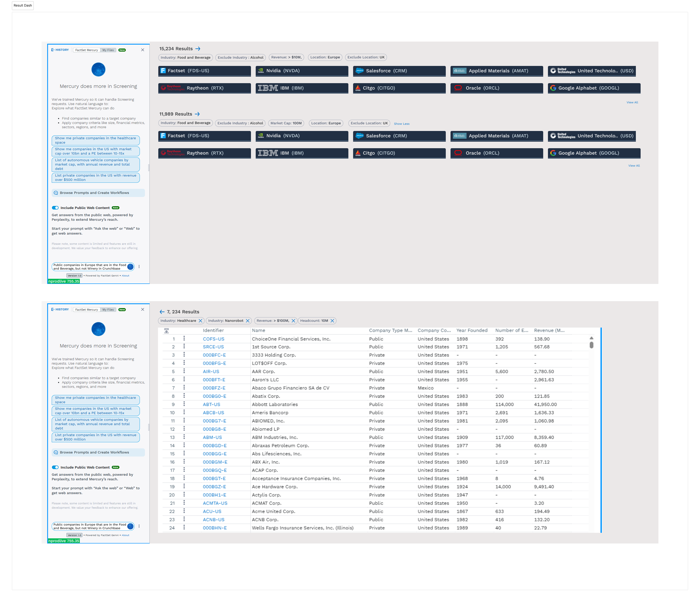Collapse filters with Show Less
The width and height of the screenshot is (700, 602).
401,124
